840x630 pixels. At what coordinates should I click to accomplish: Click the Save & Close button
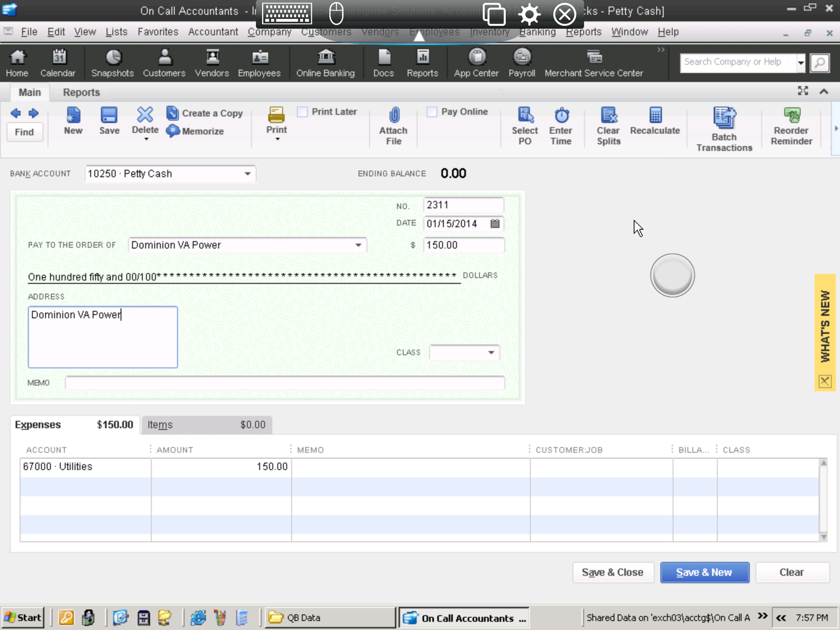[613, 572]
